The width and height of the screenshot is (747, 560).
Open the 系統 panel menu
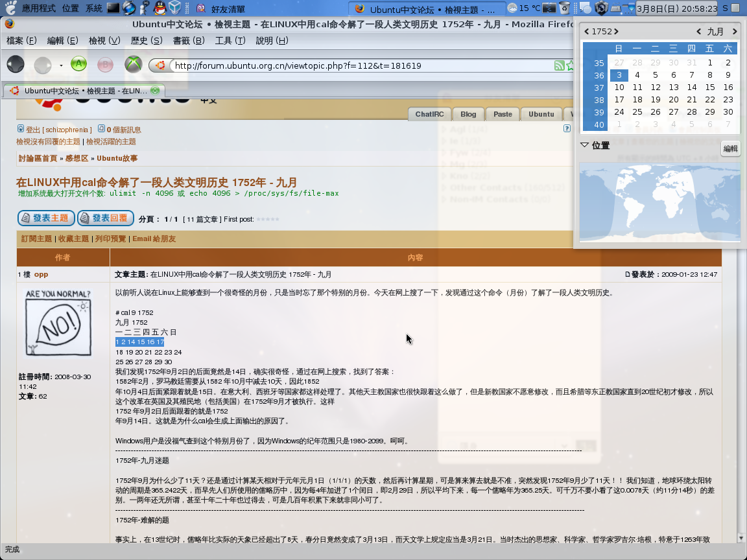[94, 8]
